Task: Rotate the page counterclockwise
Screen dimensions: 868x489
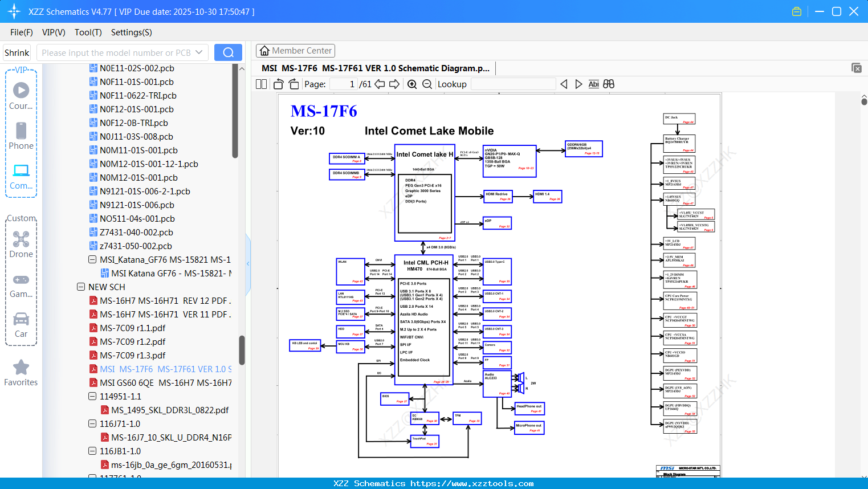Action: [x=278, y=84]
